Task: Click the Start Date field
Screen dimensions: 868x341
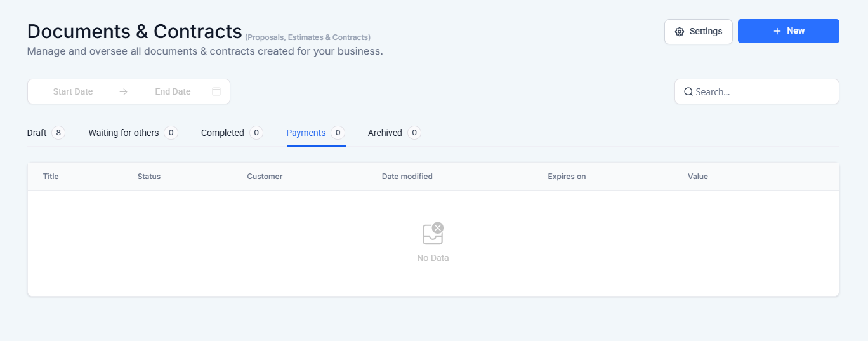Action: tap(73, 91)
